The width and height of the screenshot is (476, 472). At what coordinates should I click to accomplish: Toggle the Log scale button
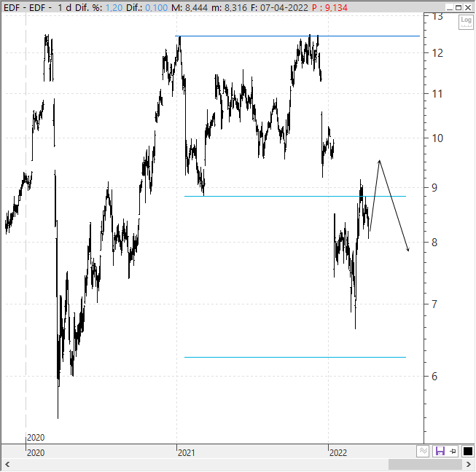(466, 22)
